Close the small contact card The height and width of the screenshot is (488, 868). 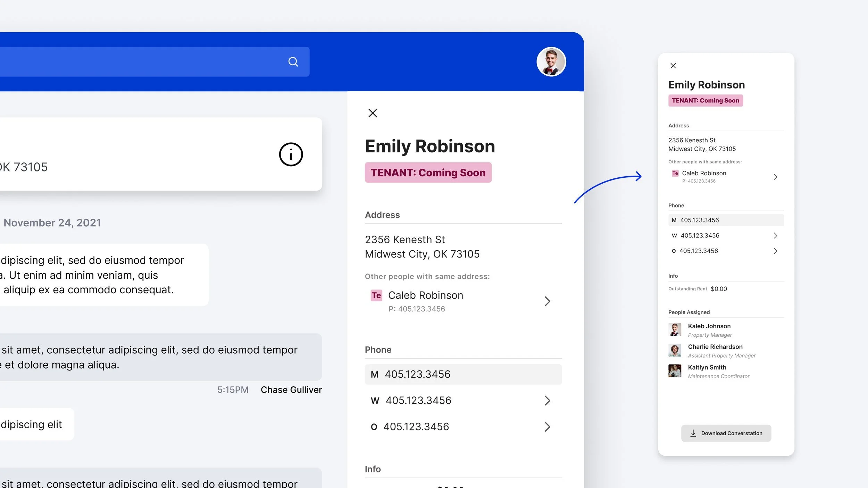[673, 66]
